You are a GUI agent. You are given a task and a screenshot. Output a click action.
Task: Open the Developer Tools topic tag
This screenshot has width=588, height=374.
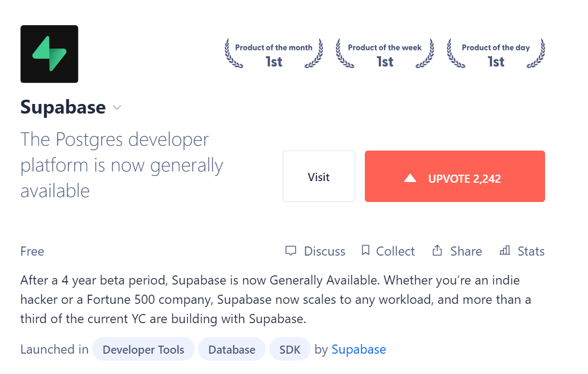tap(143, 350)
